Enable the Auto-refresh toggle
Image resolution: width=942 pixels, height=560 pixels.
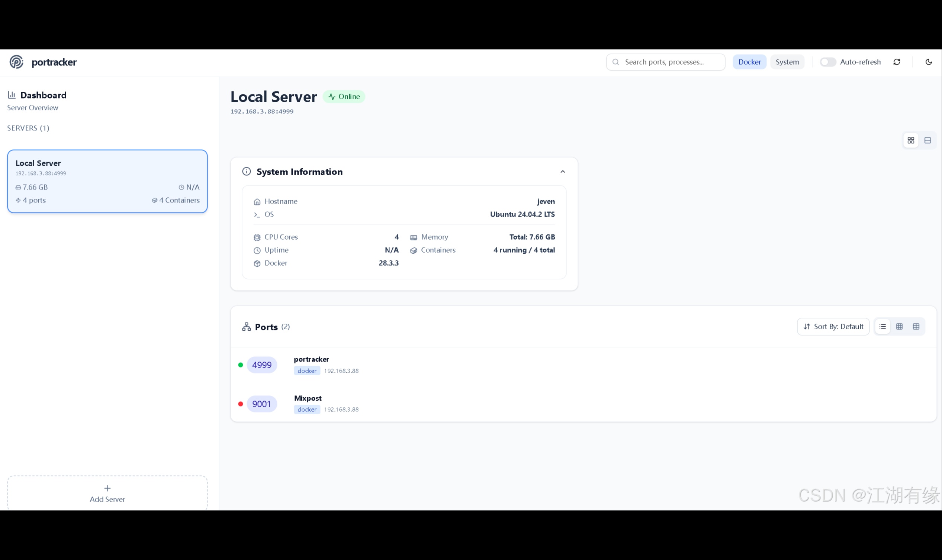point(827,62)
